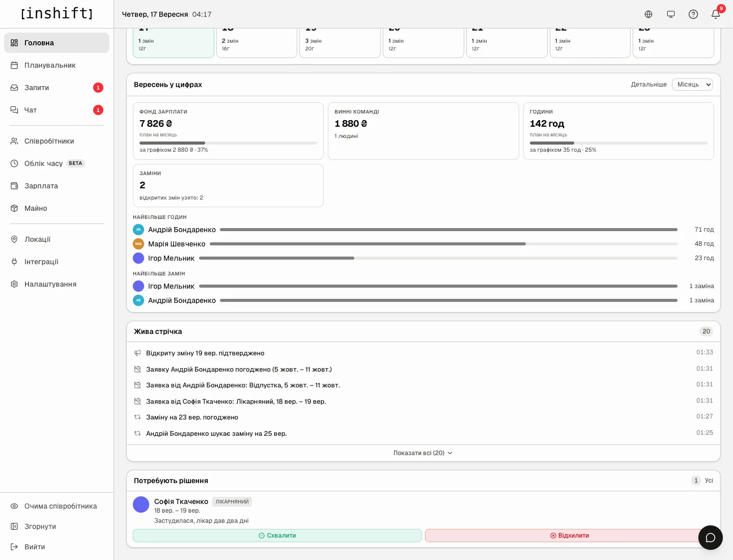This screenshot has width=733, height=560.
Task: Approve request with Схвалити
Action: (277, 536)
